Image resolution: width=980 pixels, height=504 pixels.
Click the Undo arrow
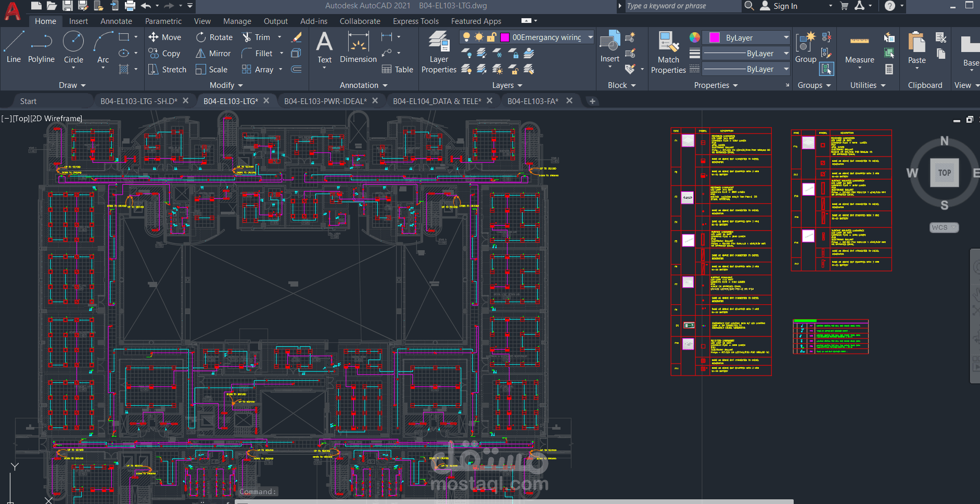pyautogui.click(x=146, y=6)
